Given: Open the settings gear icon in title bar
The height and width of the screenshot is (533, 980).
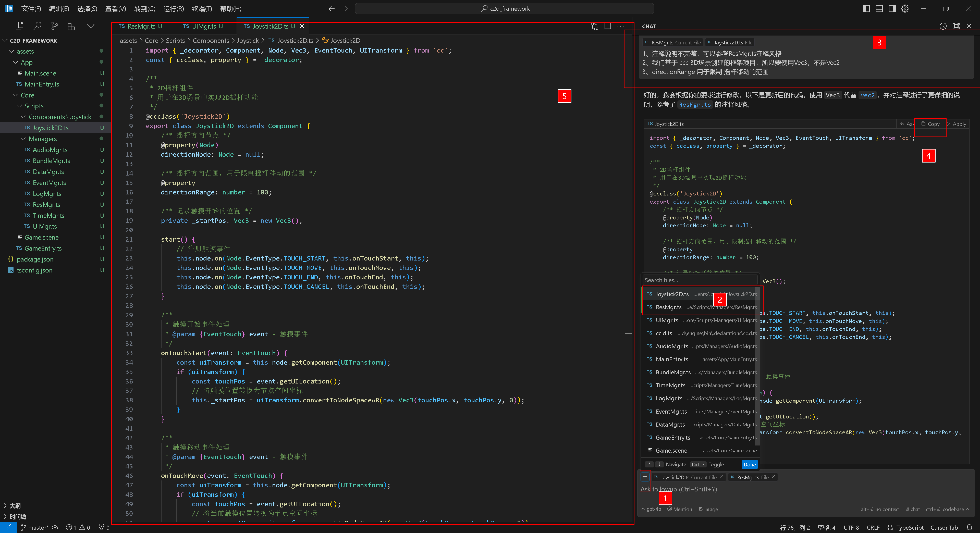Looking at the screenshot, I should 905,8.
